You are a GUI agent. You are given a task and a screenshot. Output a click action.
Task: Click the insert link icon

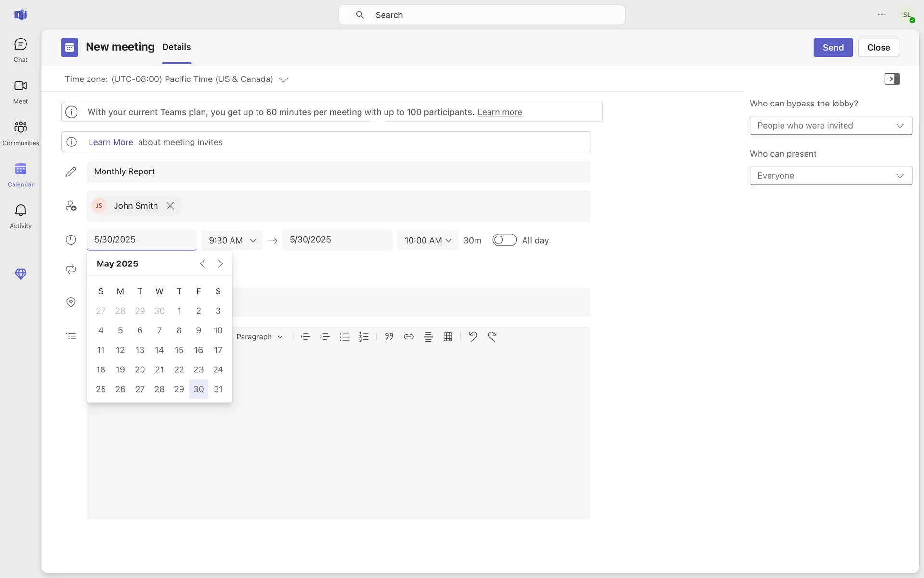coord(409,337)
